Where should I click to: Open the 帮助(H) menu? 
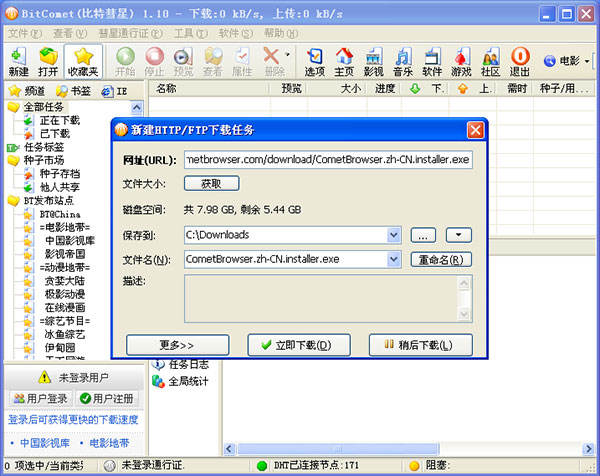[x=281, y=33]
